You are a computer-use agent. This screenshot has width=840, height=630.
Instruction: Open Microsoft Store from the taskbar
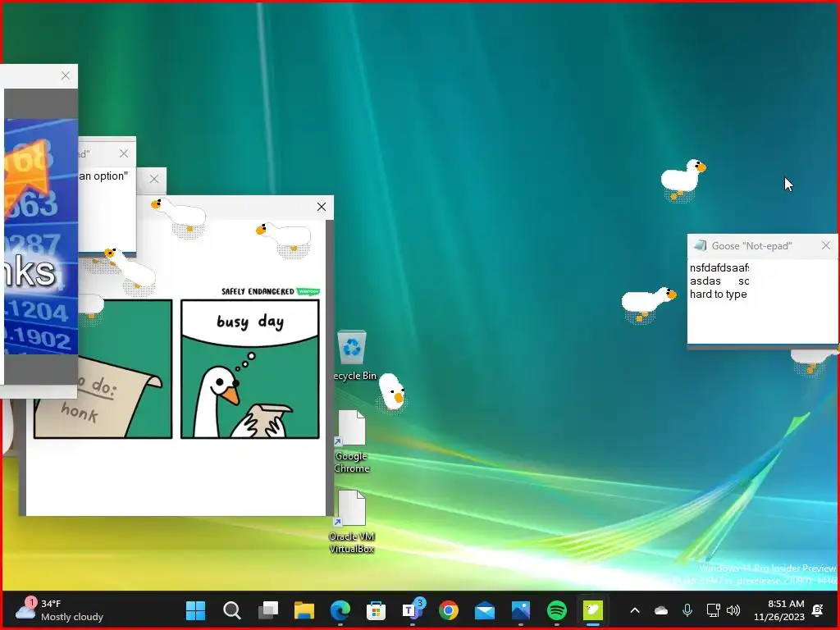point(376,610)
